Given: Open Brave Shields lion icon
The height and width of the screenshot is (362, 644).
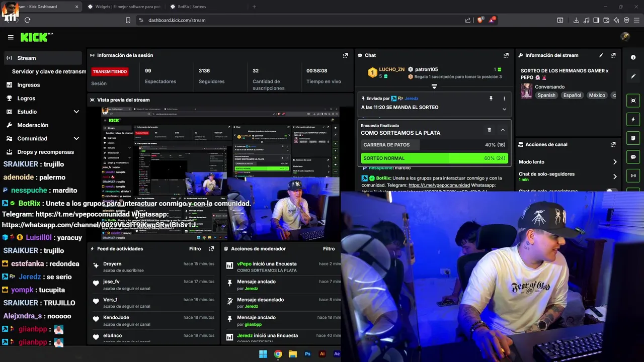Looking at the screenshot, I should click(x=480, y=20).
